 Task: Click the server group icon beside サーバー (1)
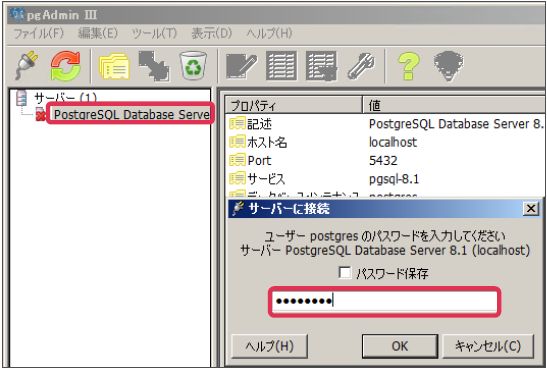pyautogui.click(x=22, y=98)
